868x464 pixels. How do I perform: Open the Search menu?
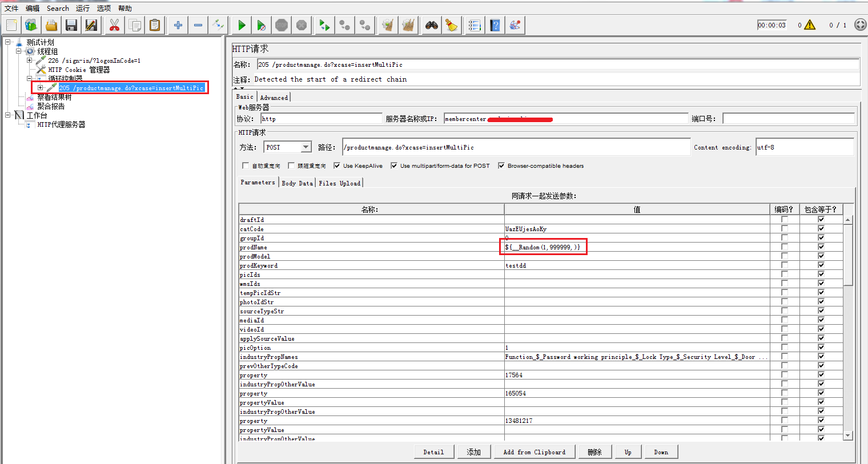[58, 8]
